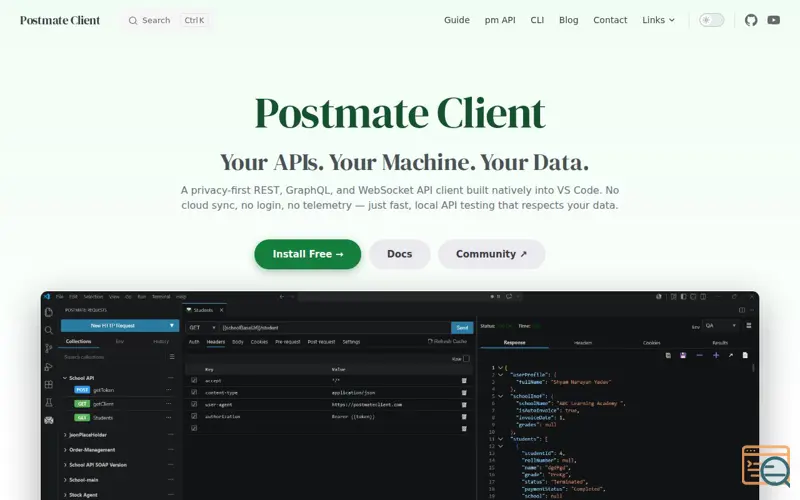
Task: Collapse the School API collection
Action: pos(65,378)
